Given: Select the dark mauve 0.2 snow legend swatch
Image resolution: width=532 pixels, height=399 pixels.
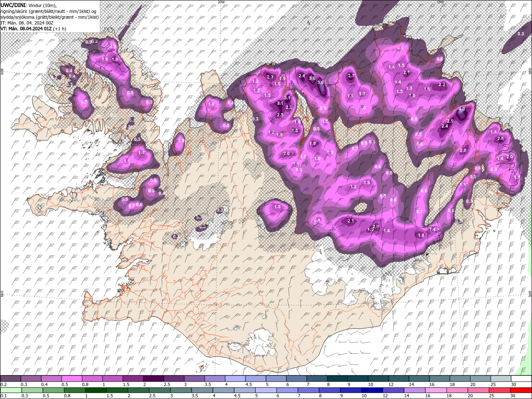Looking at the screenshot, I should coord(10,379).
